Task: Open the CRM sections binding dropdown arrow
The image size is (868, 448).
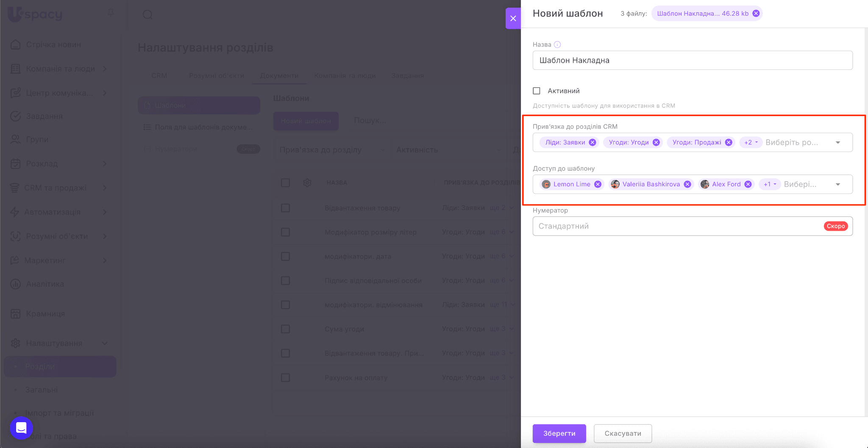Action: pyautogui.click(x=838, y=142)
